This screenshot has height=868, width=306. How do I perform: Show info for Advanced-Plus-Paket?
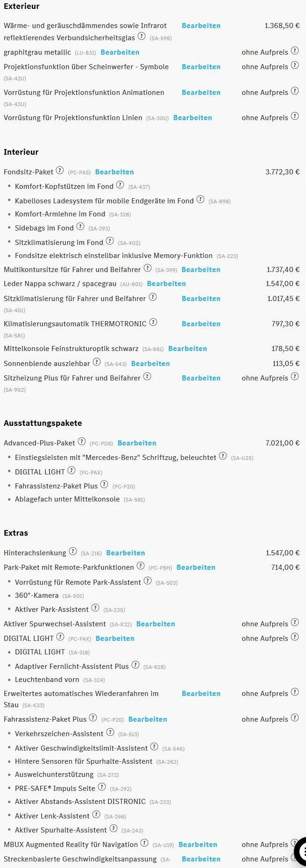tap(82, 442)
